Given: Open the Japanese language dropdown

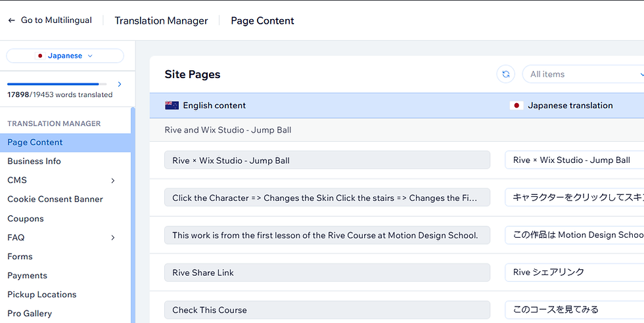Looking at the screenshot, I should (x=65, y=56).
